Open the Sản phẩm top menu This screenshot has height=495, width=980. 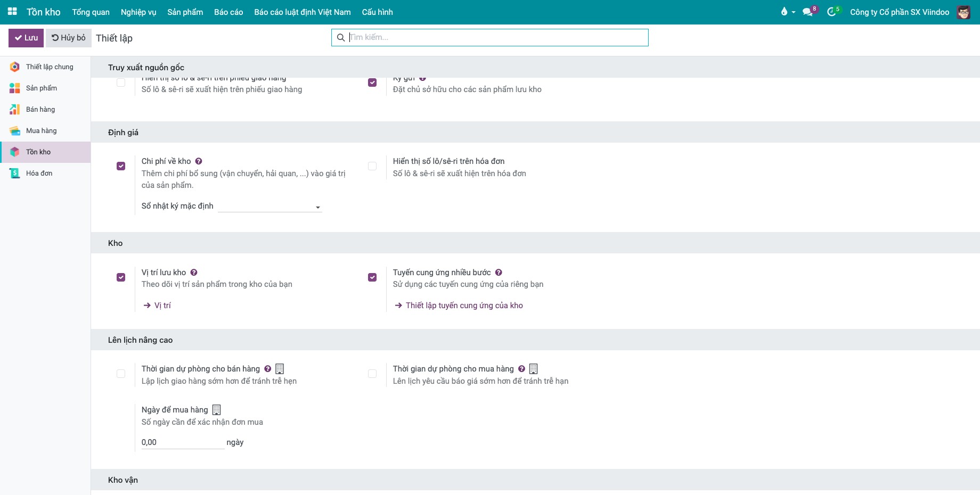point(185,12)
